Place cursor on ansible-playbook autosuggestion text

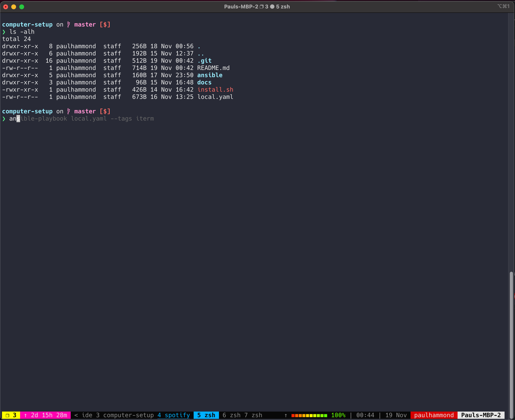pos(44,119)
